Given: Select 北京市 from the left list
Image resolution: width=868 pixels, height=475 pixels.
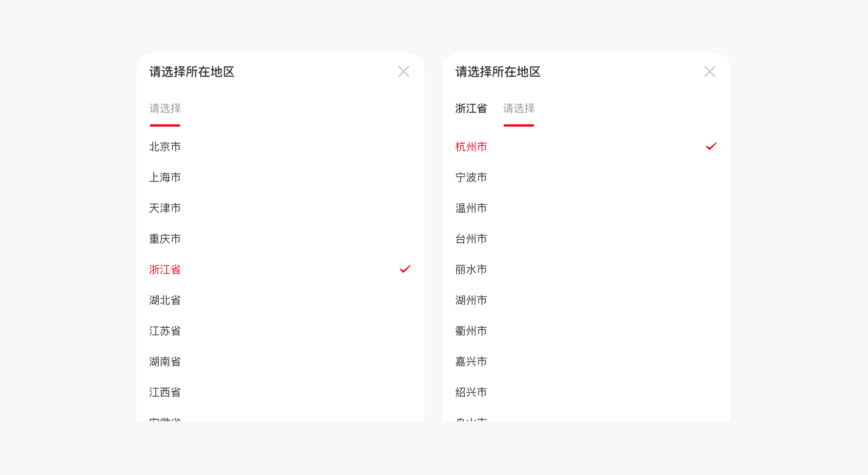Looking at the screenshot, I should point(165,147).
